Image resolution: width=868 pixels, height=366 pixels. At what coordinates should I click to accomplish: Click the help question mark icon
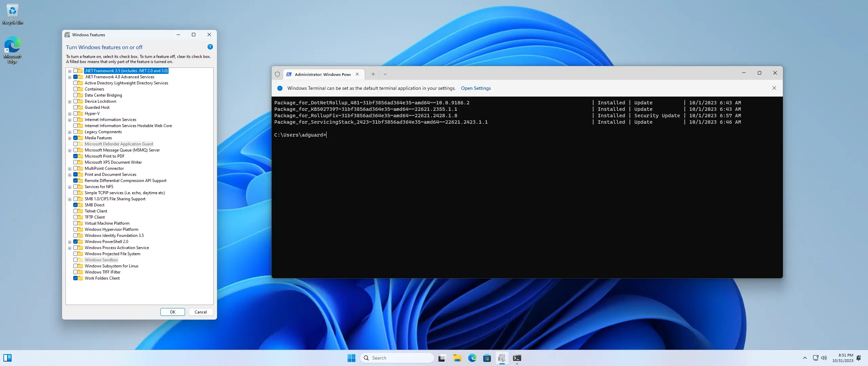(x=210, y=47)
